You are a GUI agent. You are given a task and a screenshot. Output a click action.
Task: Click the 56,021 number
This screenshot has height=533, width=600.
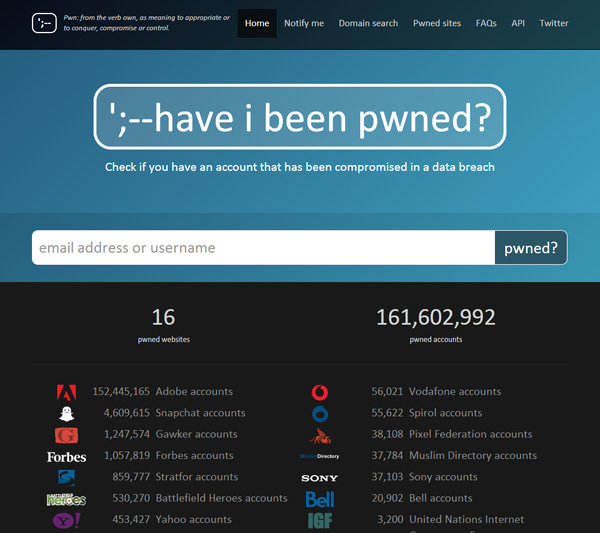(x=387, y=391)
